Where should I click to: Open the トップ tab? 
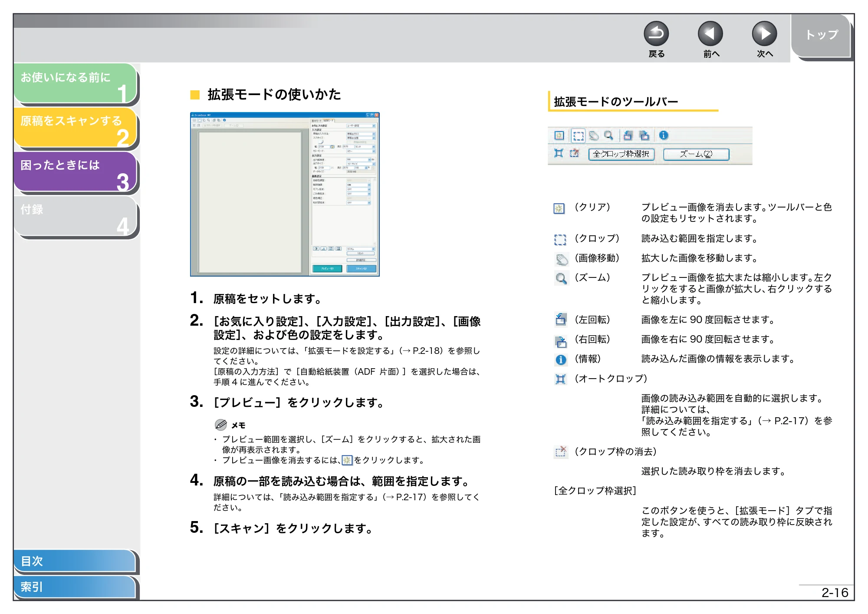(821, 36)
